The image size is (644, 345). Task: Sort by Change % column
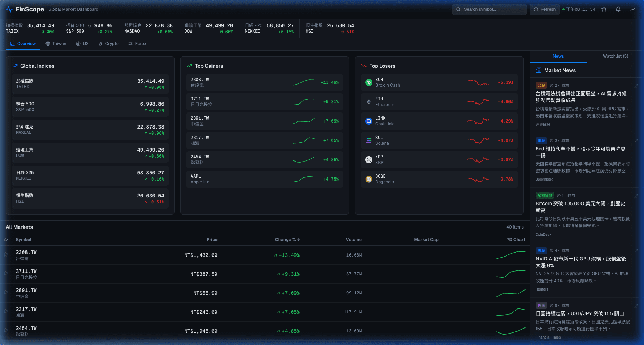coord(287,240)
